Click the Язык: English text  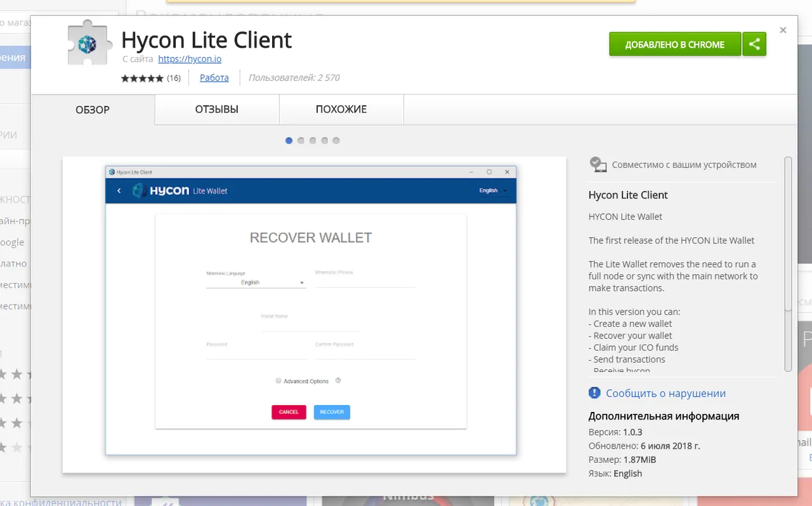tap(615, 474)
